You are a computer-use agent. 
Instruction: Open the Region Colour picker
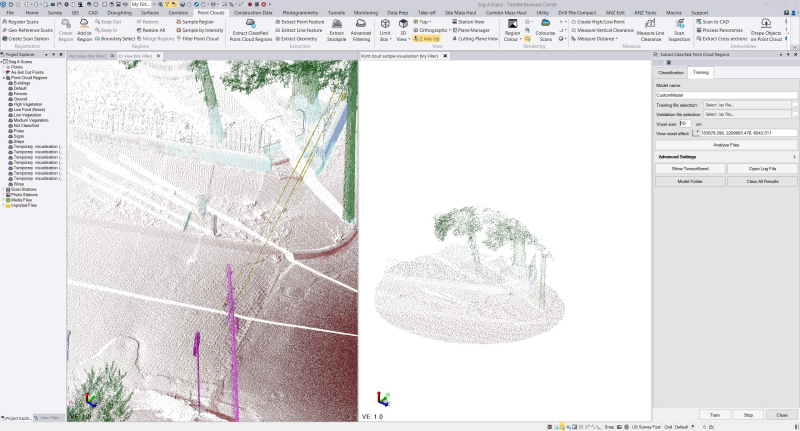[511, 27]
